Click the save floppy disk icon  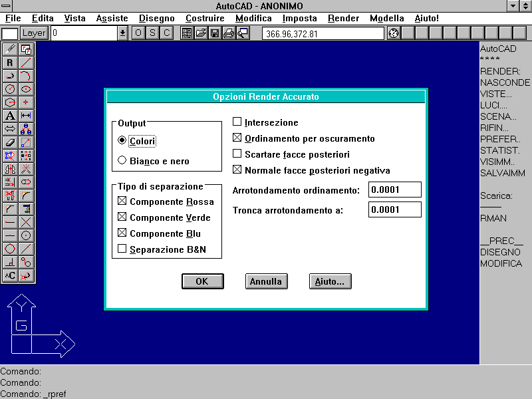click(215, 33)
